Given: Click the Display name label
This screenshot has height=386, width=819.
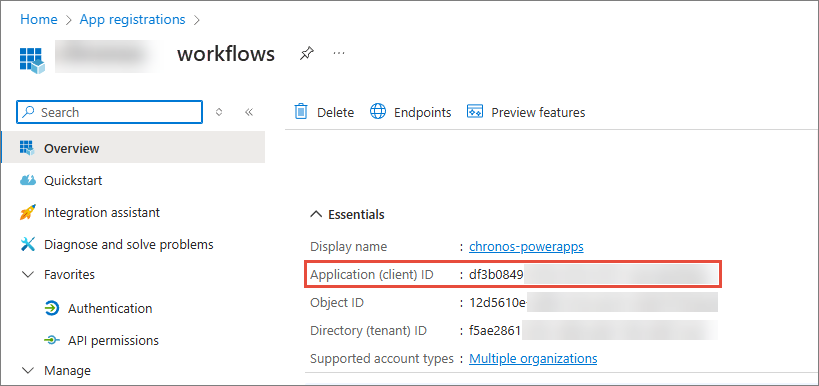Looking at the screenshot, I should [x=349, y=247].
